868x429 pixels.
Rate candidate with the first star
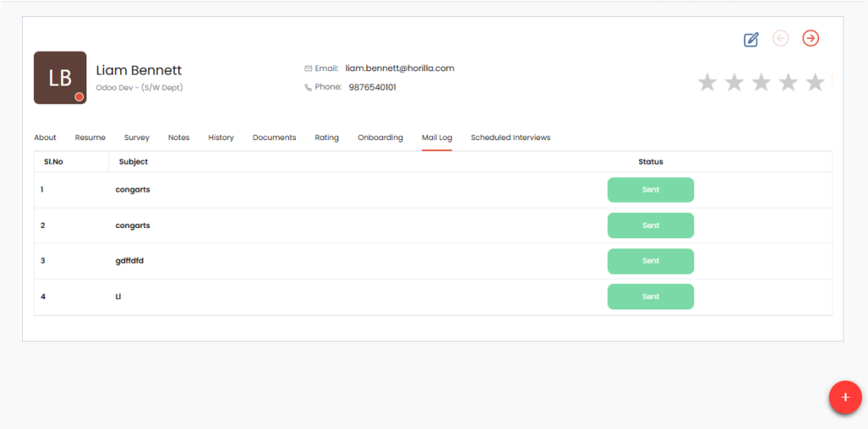pyautogui.click(x=707, y=82)
